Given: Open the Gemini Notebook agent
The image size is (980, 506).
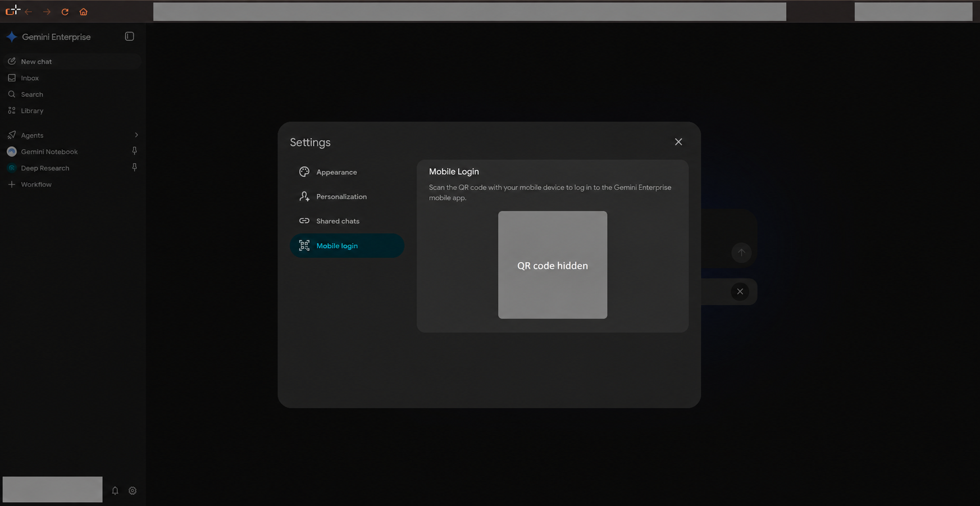Looking at the screenshot, I should point(49,152).
